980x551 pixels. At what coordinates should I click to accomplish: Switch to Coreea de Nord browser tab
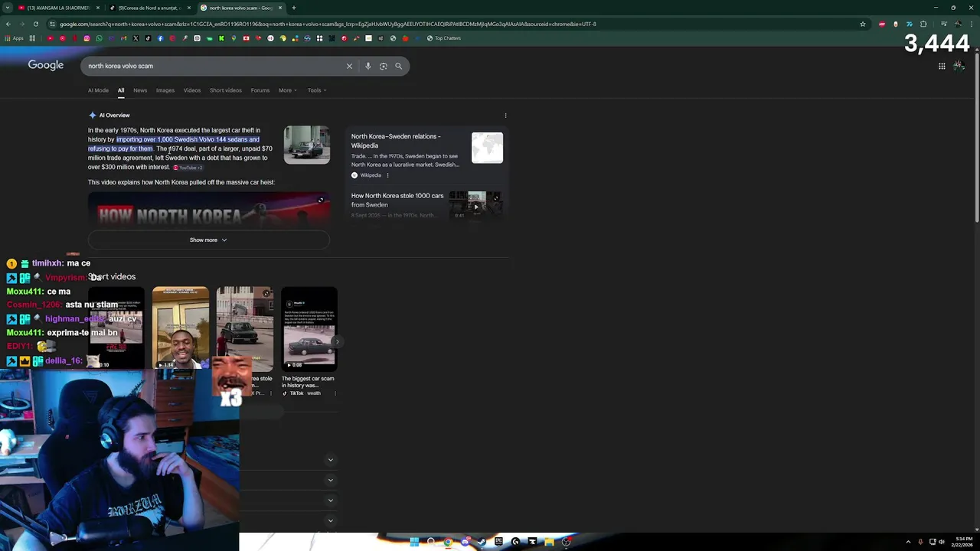pyautogui.click(x=149, y=8)
